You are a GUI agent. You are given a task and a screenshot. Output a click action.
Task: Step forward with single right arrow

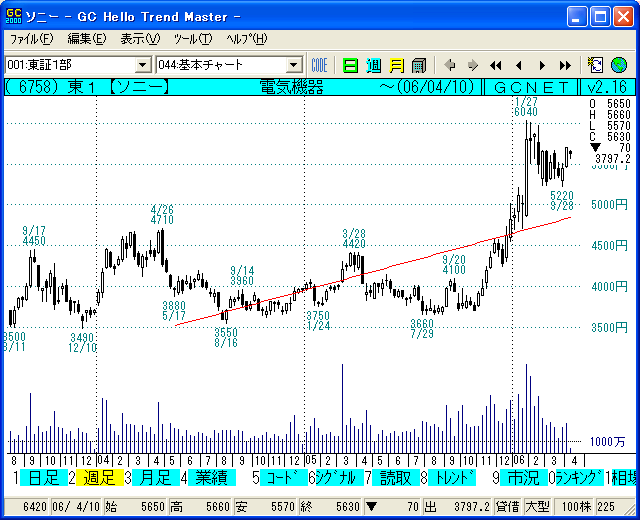click(x=542, y=65)
